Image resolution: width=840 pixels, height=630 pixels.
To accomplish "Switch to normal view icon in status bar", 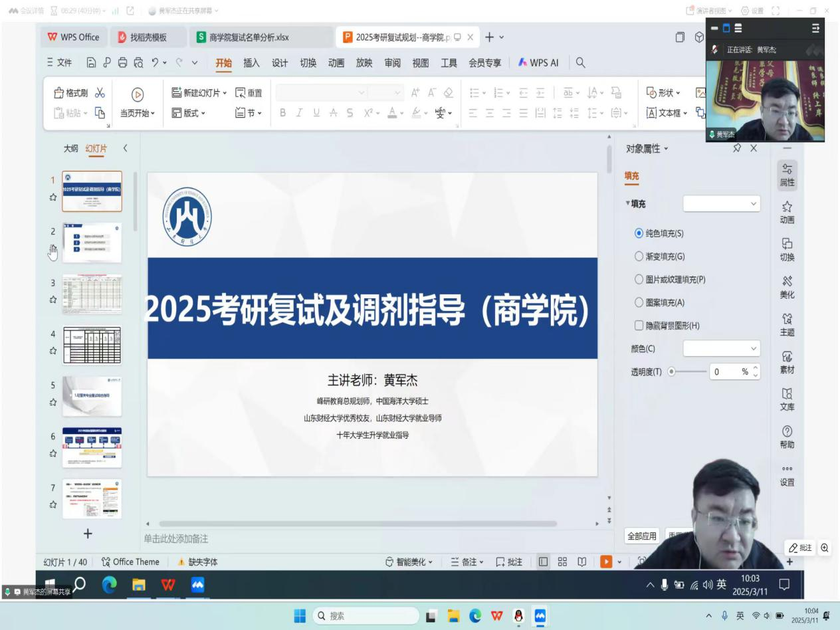I will coord(543,562).
